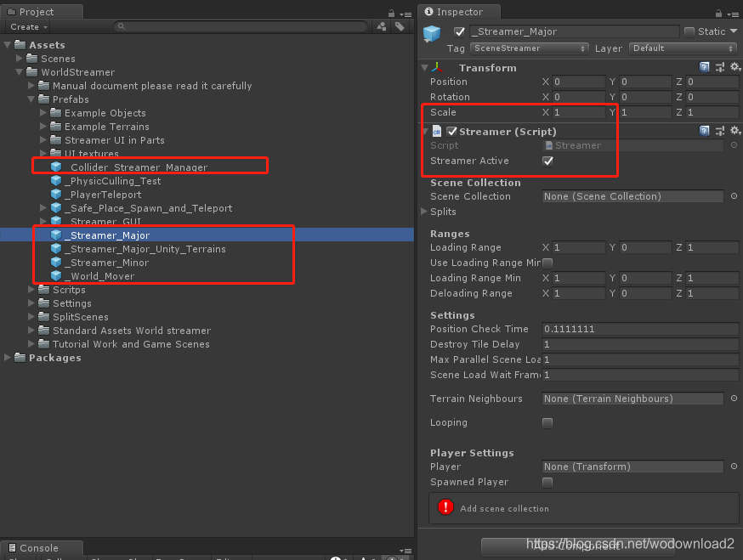This screenshot has width=743, height=560.
Task: Click the search by type filter icon
Action: tap(382, 26)
